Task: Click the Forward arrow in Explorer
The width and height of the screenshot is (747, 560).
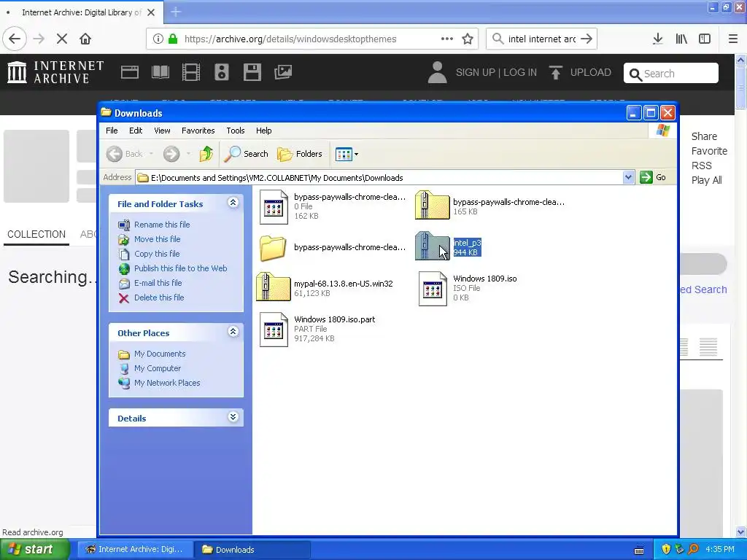Action: point(171,154)
